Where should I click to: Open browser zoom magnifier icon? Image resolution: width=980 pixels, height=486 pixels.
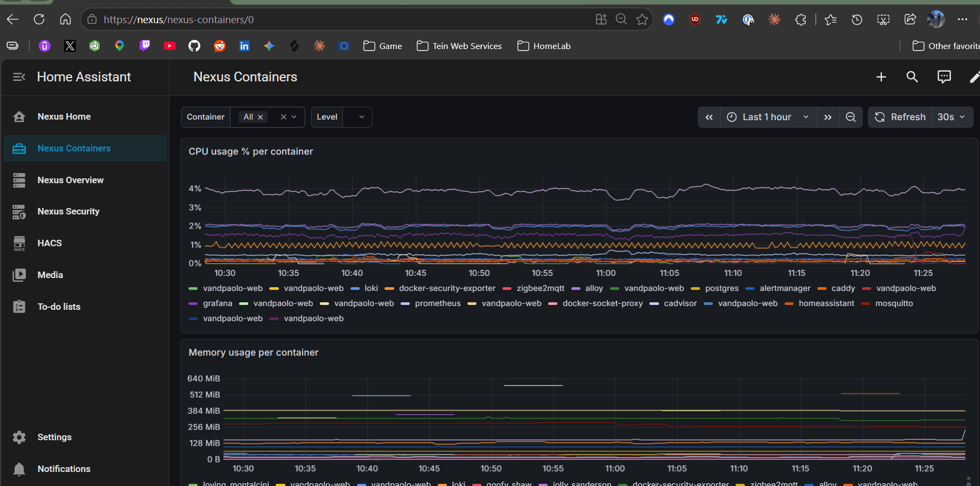[x=621, y=19]
